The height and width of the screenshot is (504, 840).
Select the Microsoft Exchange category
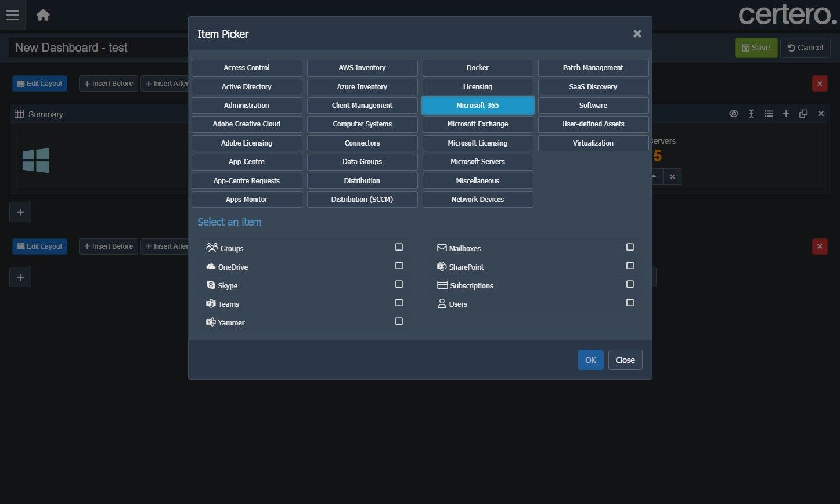477,124
